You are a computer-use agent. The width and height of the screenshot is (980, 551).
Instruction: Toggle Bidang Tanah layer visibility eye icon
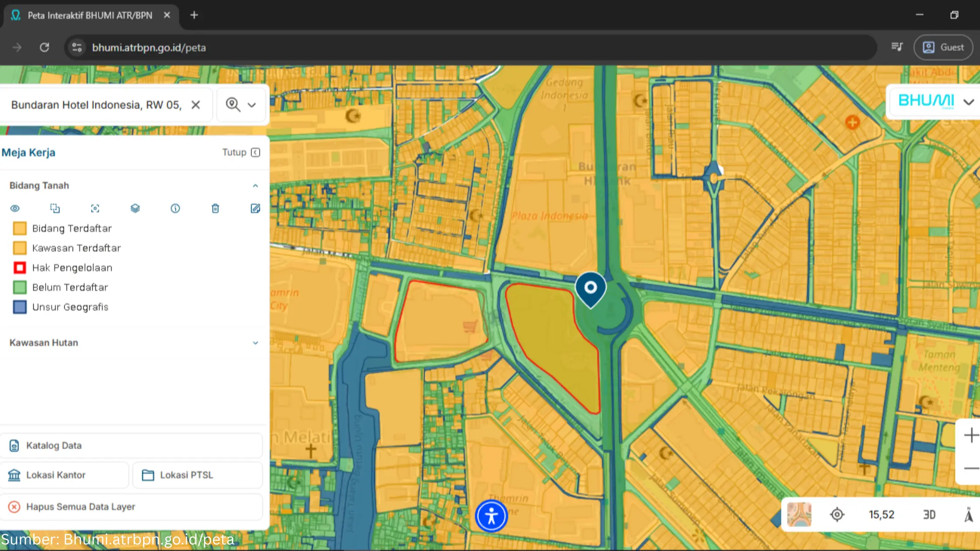click(x=15, y=209)
